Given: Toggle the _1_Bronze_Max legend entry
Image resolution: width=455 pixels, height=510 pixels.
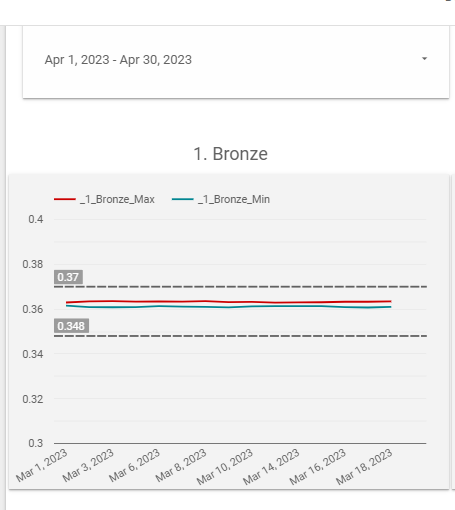Looking at the screenshot, I should point(117,199).
